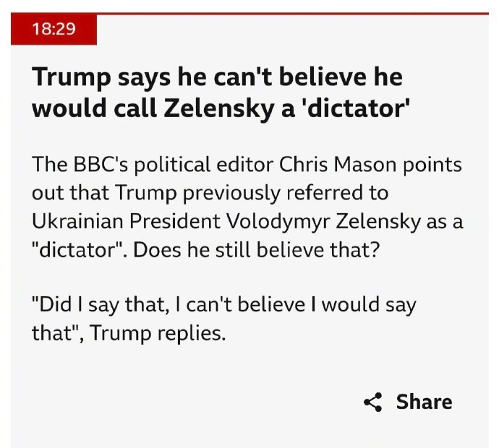Screen dimensions: 499x448
Task: Select the name Chris Mason in the paragraph
Action: [x=338, y=165]
